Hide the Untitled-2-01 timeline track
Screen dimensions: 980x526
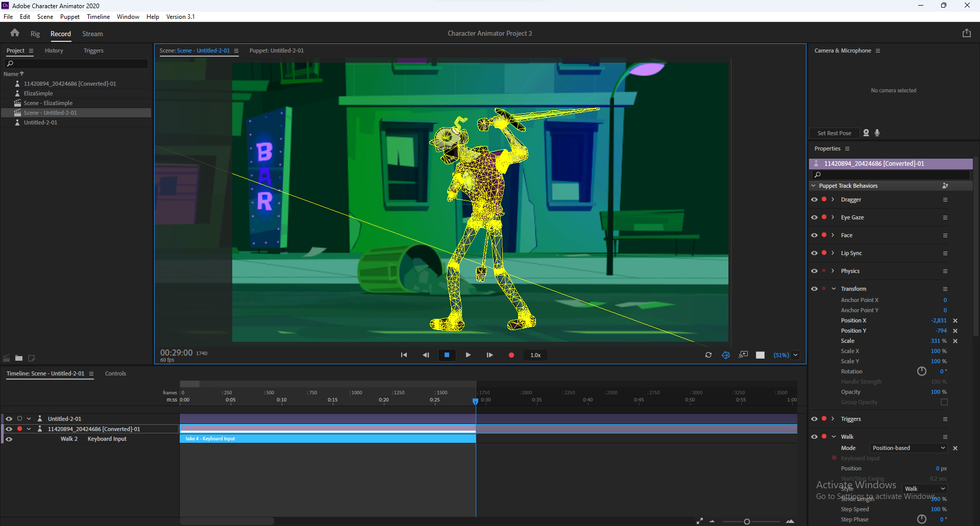(9, 419)
